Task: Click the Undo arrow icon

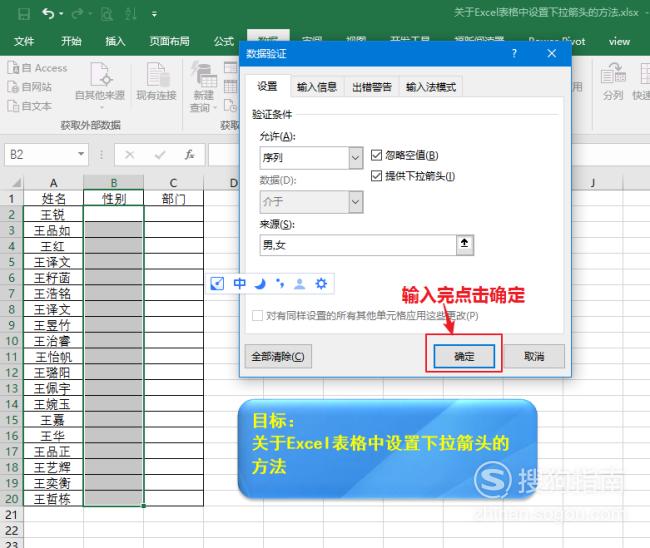Action: click(x=47, y=14)
